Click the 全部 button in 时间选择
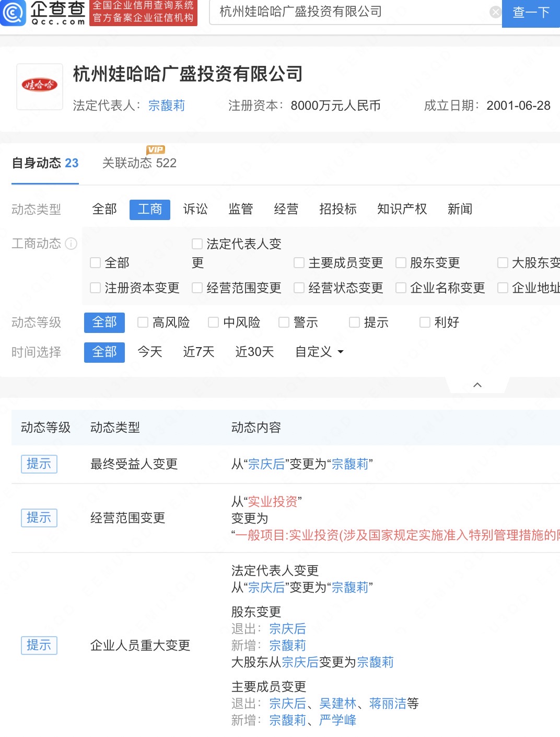560x737 pixels. tap(104, 352)
